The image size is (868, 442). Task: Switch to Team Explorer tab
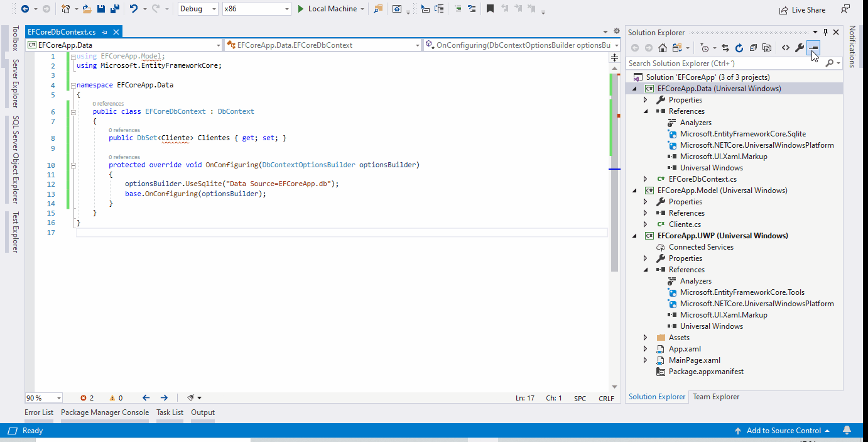click(716, 397)
